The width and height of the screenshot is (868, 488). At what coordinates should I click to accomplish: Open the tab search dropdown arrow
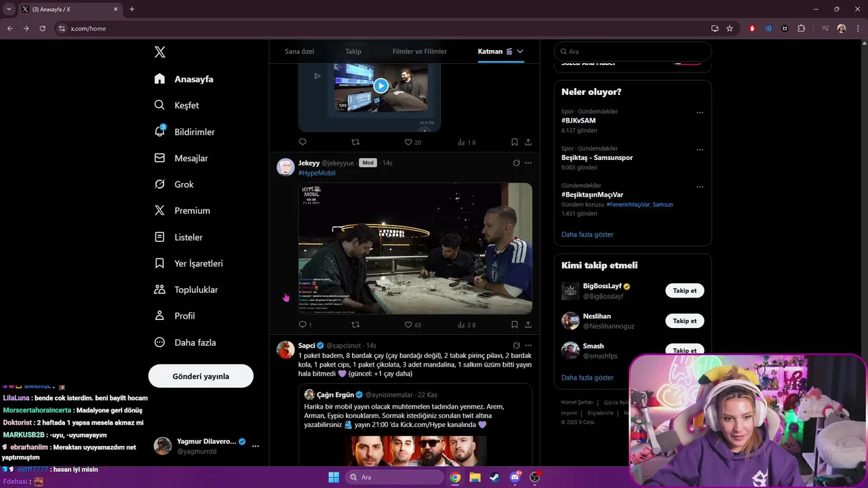9,9
